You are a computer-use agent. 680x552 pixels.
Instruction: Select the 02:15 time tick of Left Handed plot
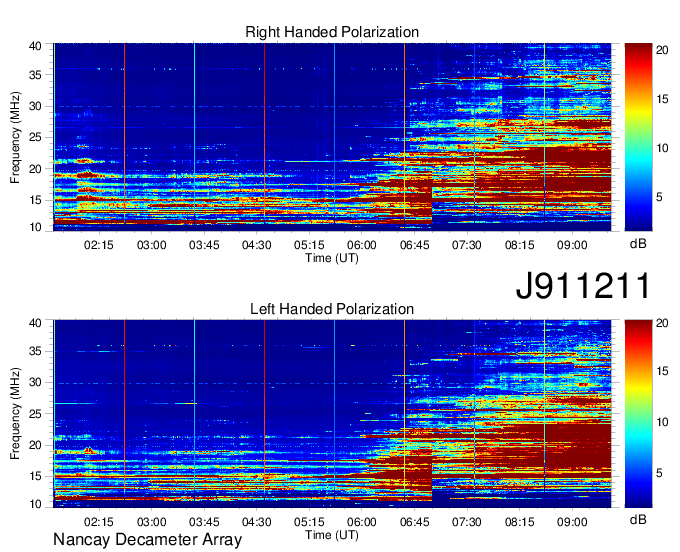tap(98, 522)
